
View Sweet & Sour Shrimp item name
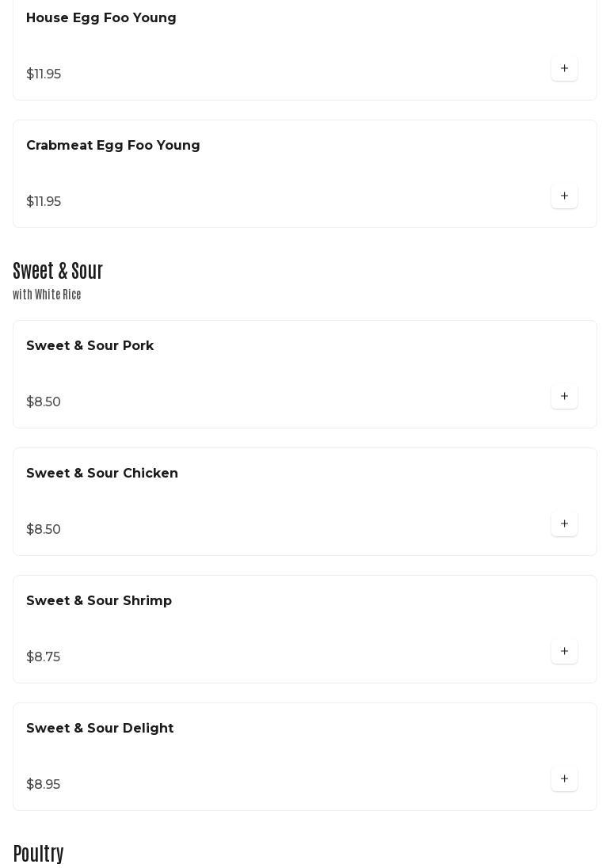click(x=99, y=601)
